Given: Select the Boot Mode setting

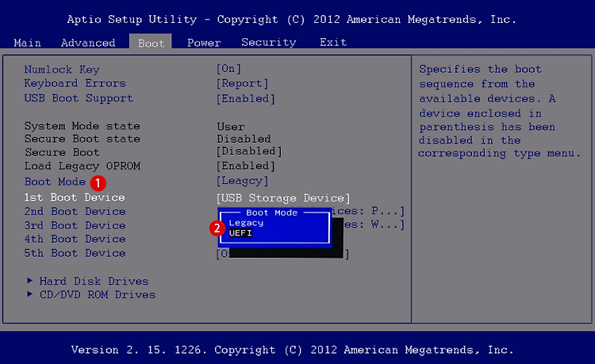Looking at the screenshot, I should pyautogui.click(x=55, y=182).
